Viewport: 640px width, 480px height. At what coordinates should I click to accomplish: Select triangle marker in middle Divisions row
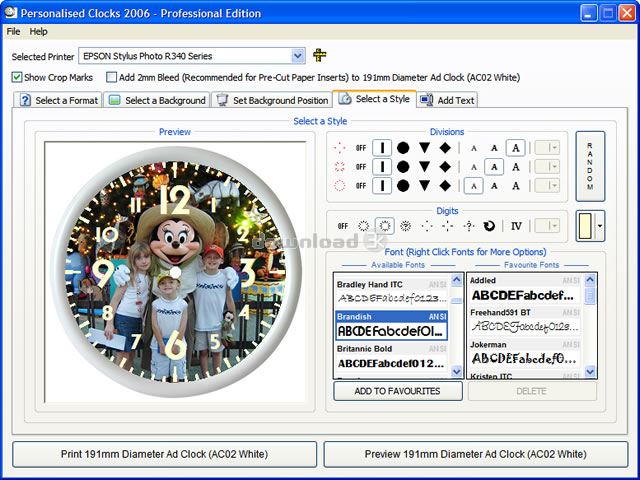pyautogui.click(x=424, y=167)
